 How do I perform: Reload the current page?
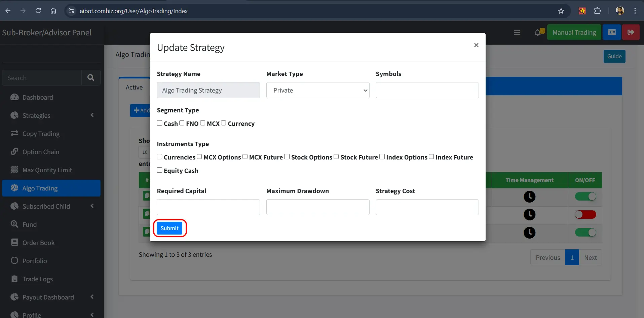(38, 11)
